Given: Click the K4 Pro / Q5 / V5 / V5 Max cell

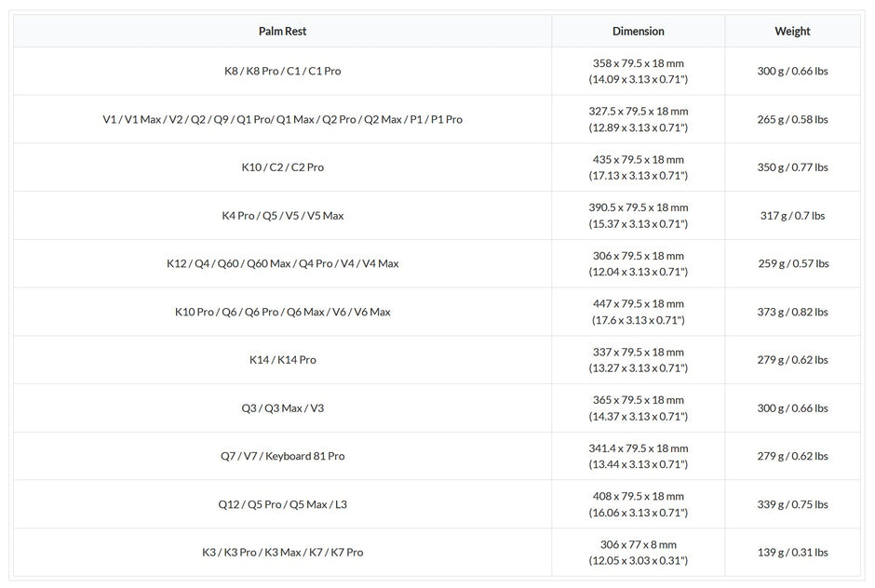Looking at the screenshot, I should (x=282, y=216).
